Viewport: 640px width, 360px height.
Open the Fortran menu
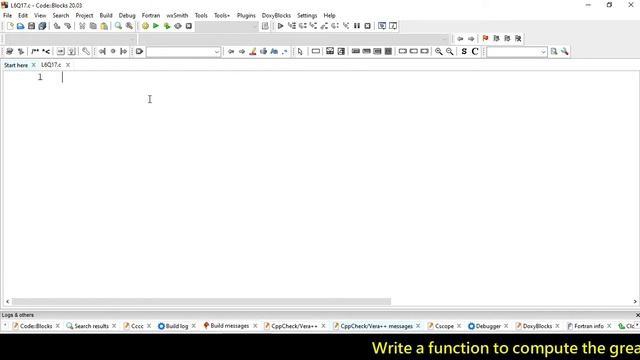coord(151,16)
